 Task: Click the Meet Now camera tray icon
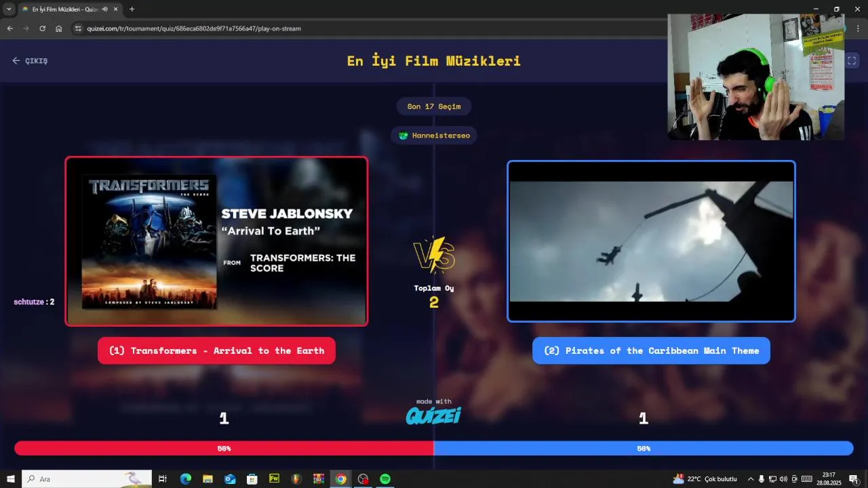pyautogui.click(x=794, y=479)
